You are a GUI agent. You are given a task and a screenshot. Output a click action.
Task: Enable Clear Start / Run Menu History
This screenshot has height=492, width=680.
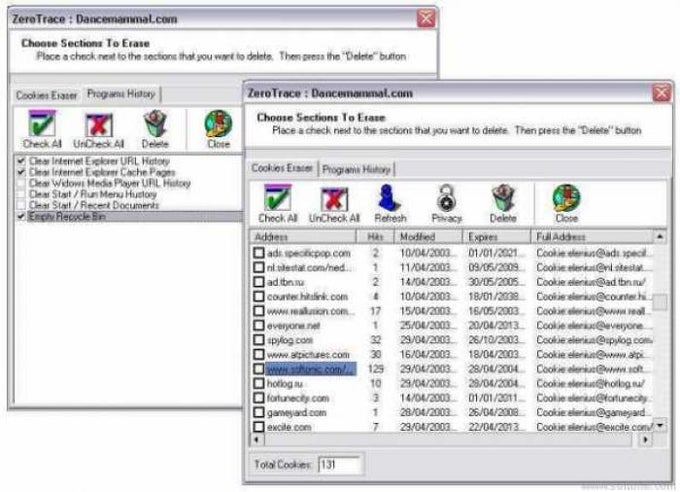click(x=21, y=194)
